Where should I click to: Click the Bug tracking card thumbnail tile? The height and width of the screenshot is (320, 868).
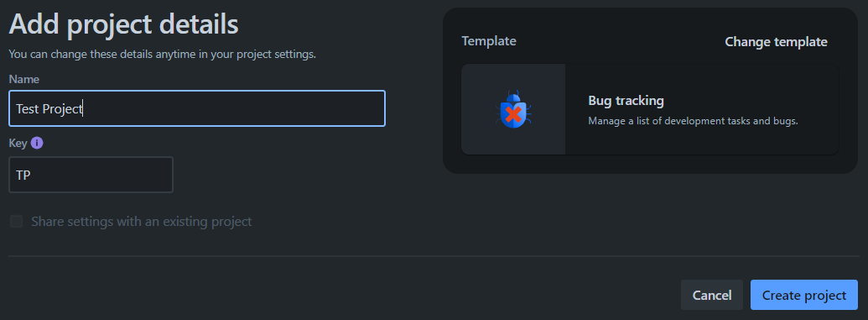point(513,109)
